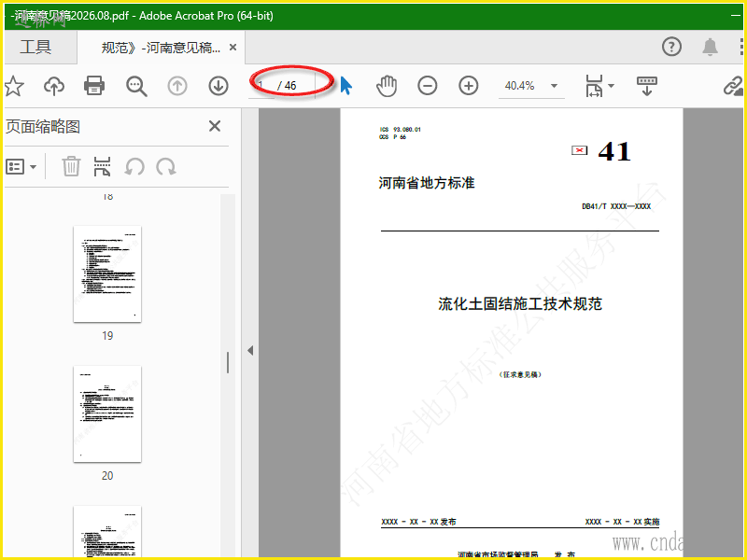747x560 pixels.
Task: Open the 工具 (Tools) tab
Action: pos(35,48)
